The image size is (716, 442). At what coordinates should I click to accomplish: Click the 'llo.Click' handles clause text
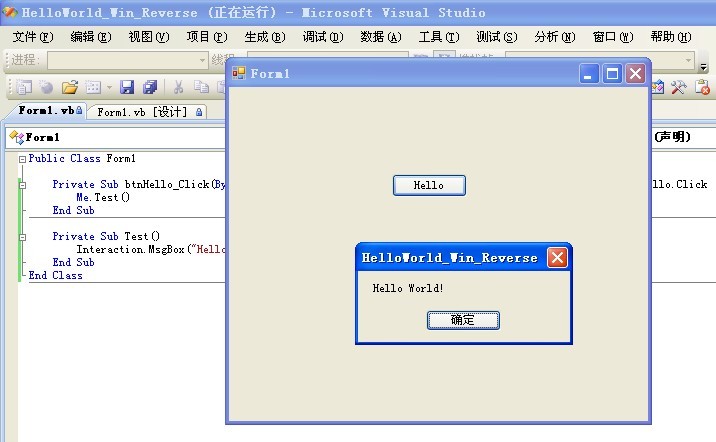pyautogui.click(x=679, y=184)
